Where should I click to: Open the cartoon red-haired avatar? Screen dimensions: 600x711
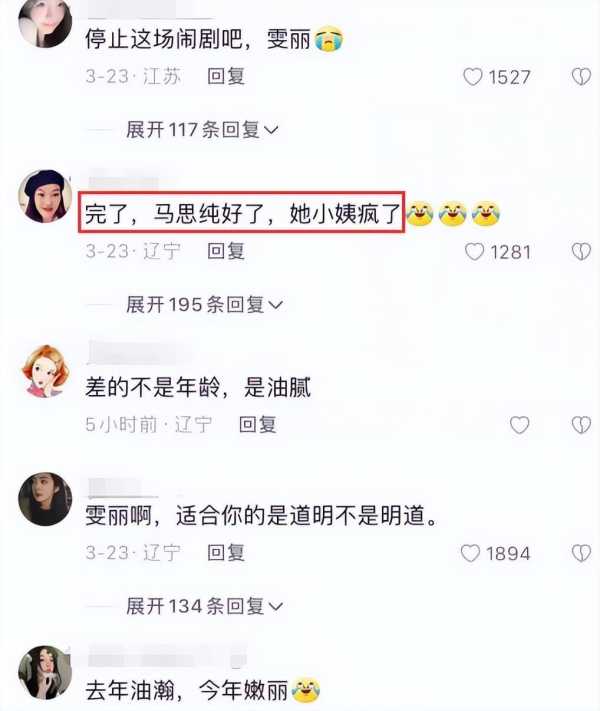(45, 371)
